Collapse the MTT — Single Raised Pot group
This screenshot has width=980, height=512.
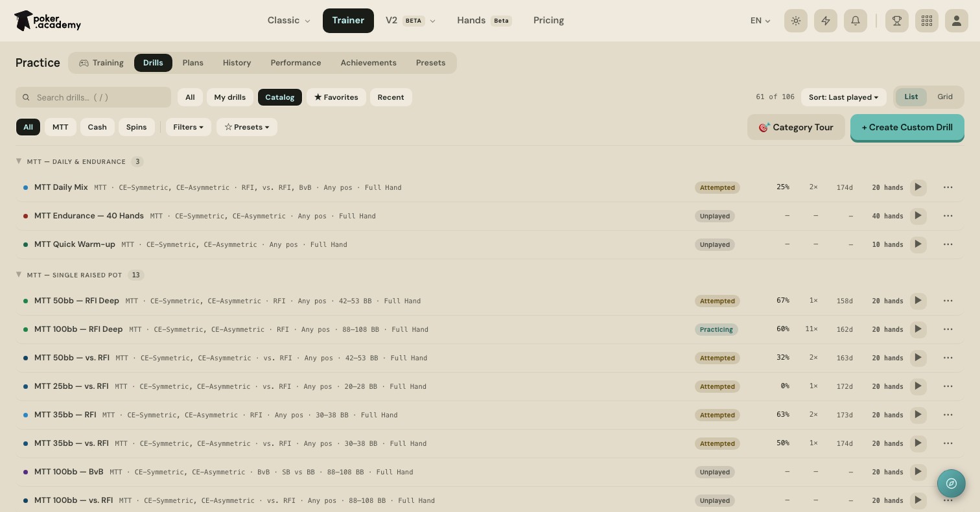click(19, 275)
